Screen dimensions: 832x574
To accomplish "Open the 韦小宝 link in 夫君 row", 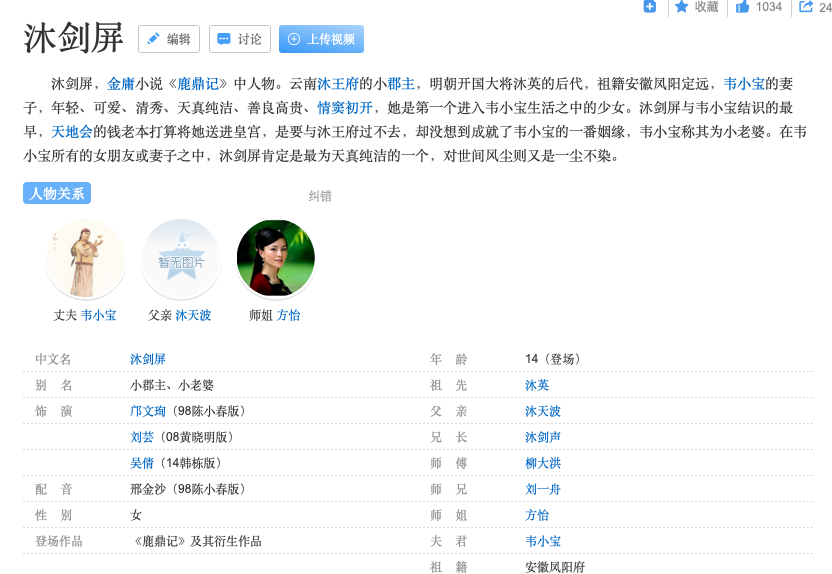I will tap(543, 541).
